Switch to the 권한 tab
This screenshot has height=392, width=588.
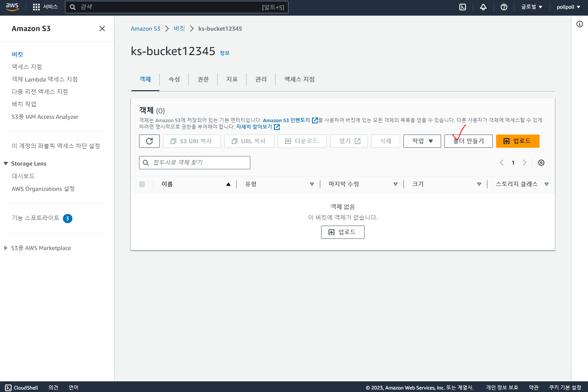pyautogui.click(x=203, y=79)
